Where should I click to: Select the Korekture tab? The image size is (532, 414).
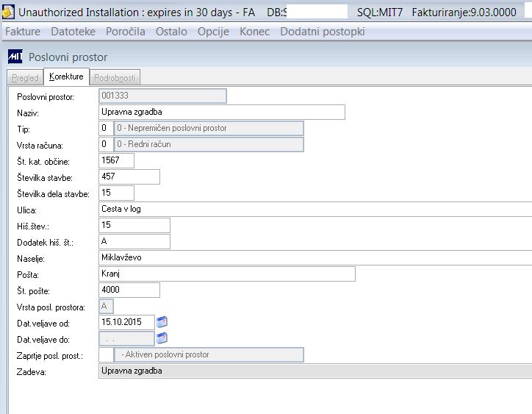(x=66, y=76)
